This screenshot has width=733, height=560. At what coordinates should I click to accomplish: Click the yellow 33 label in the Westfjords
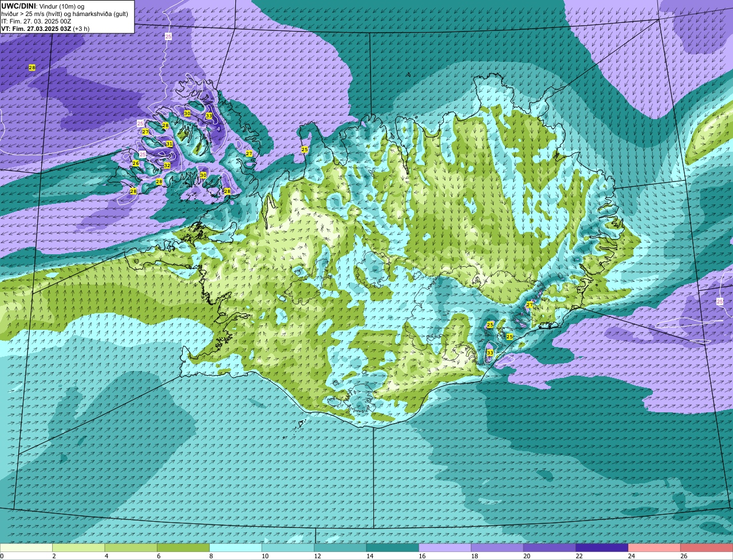click(x=209, y=116)
